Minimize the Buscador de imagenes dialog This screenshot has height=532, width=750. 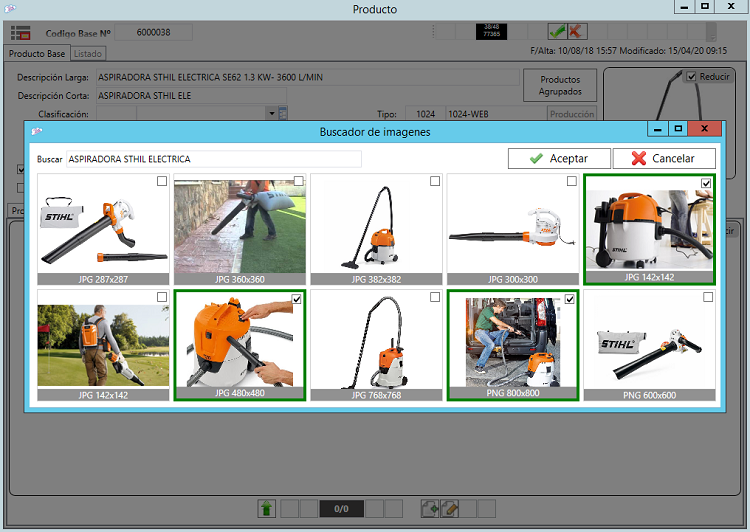click(x=658, y=129)
